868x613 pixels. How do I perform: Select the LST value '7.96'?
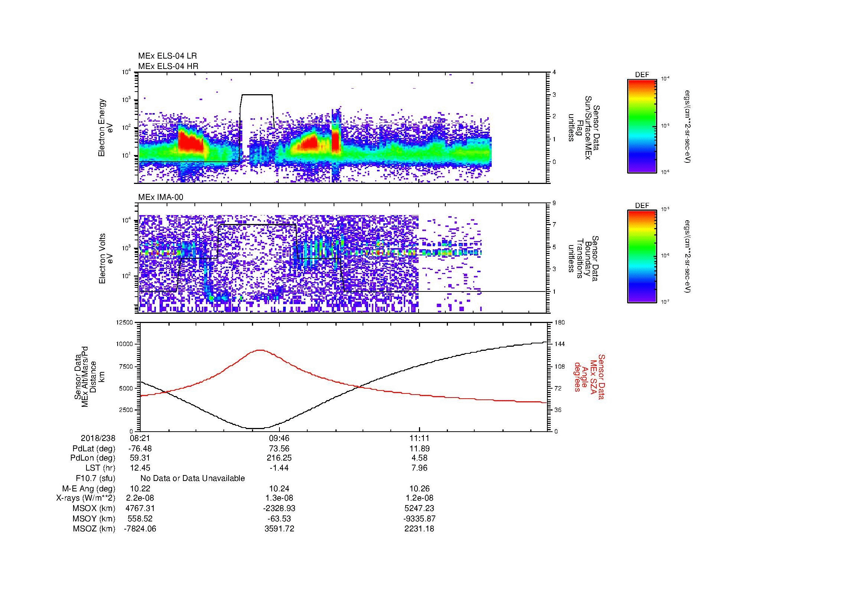419,468
